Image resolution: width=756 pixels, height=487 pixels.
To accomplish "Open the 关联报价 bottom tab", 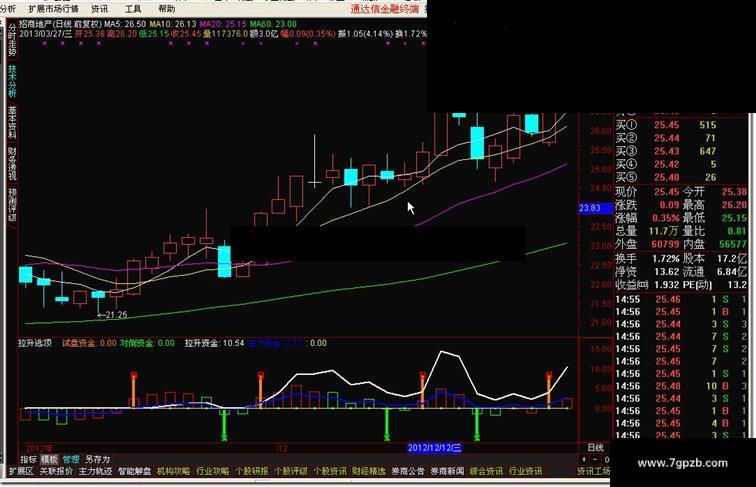I will pyautogui.click(x=56, y=471).
